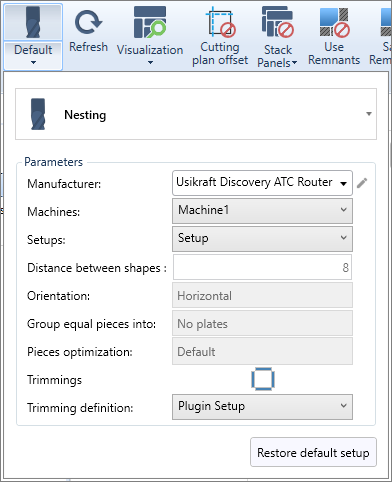Click the Trimming definition: label
This screenshot has width=392, height=482.
click(80, 408)
